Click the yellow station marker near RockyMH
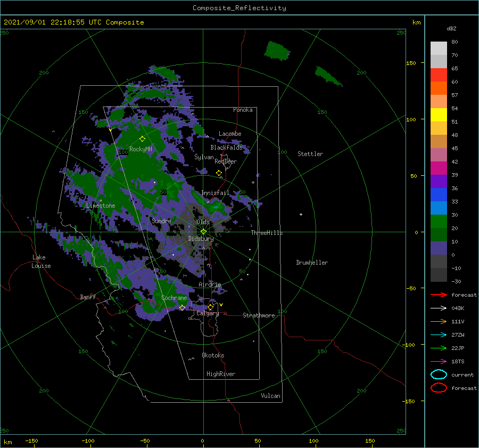The width and height of the screenshot is (479, 448). coord(142,139)
